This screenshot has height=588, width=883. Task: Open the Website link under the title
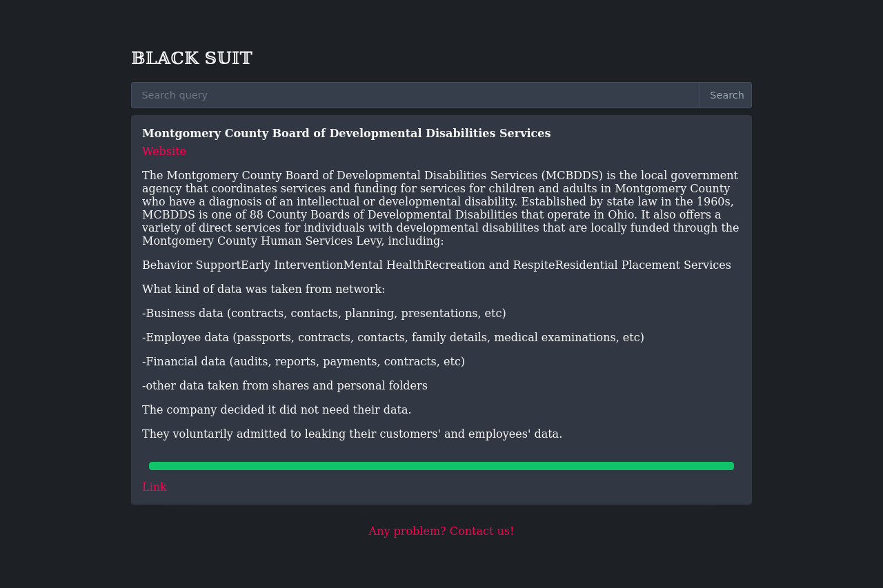[164, 152]
